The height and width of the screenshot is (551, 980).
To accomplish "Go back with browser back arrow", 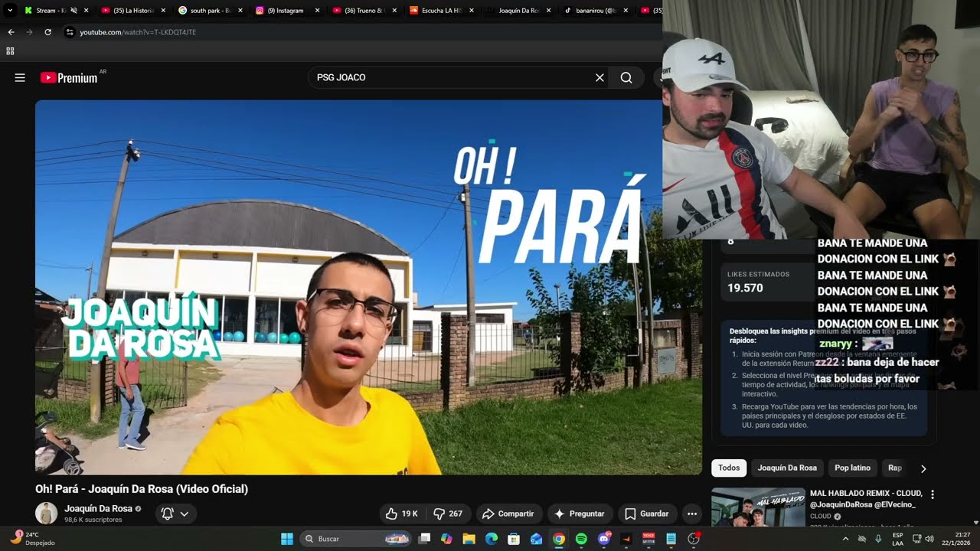I will [x=11, y=32].
